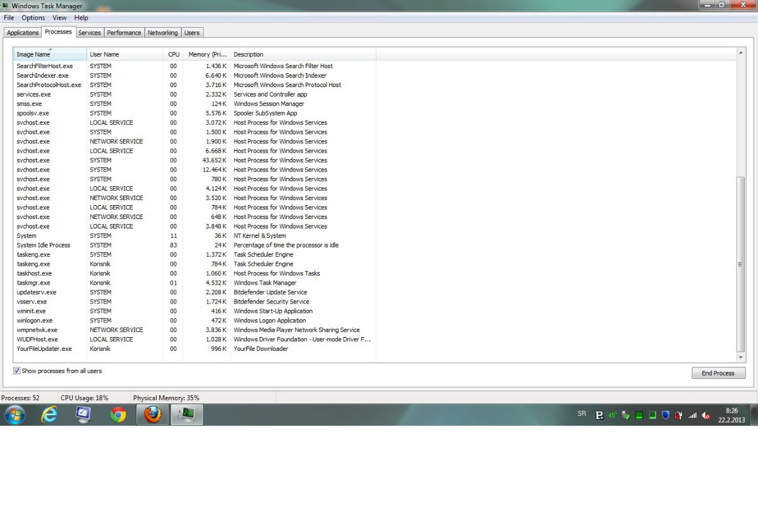Click the Show desktop strip beside the clock

click(x=753, y=415)
